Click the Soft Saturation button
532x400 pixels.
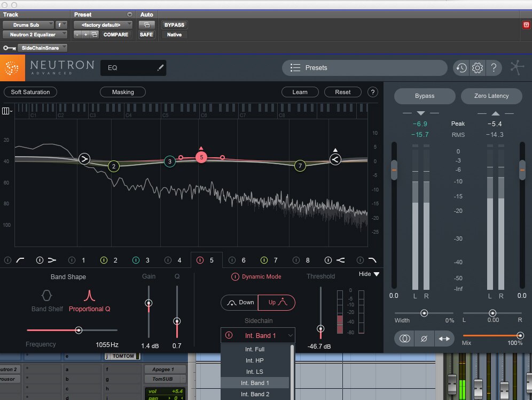(30, 92)
